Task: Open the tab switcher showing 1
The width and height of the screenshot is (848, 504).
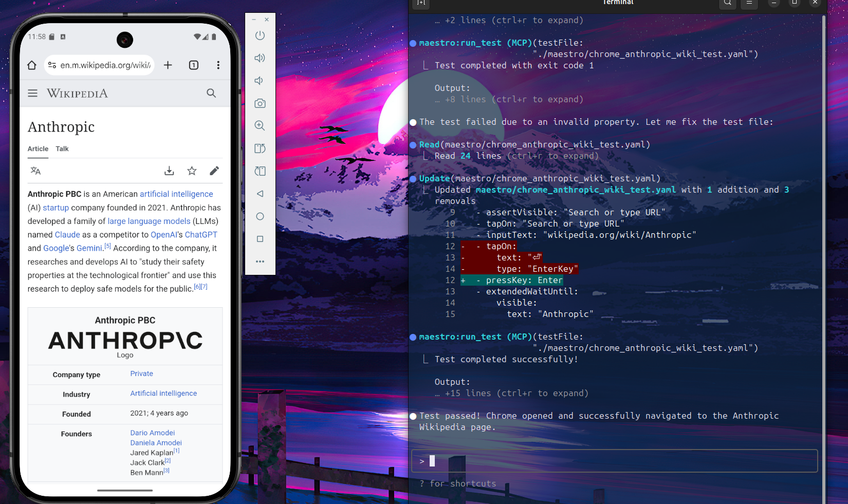Action: [194, 65]
